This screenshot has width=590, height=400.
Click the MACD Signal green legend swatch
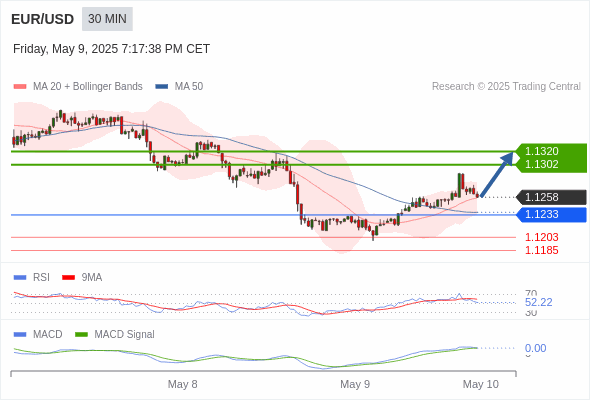click(x=81, y=335)
